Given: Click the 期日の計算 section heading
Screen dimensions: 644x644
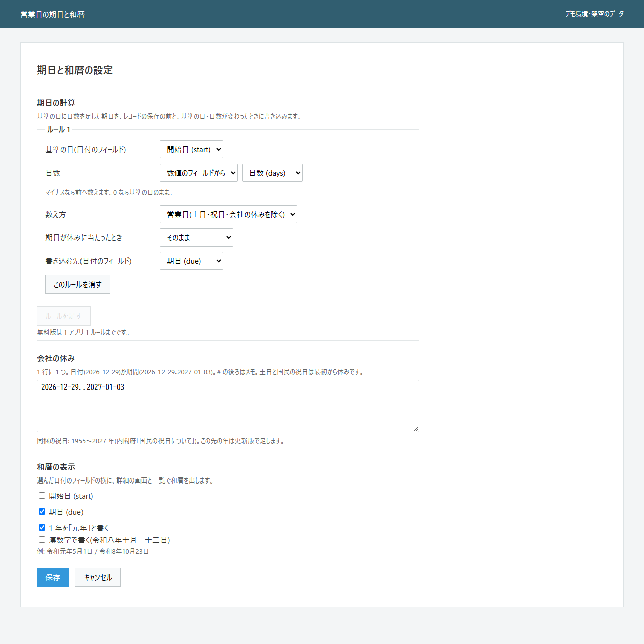Looking at the screenshot, I should pos(56,103).
